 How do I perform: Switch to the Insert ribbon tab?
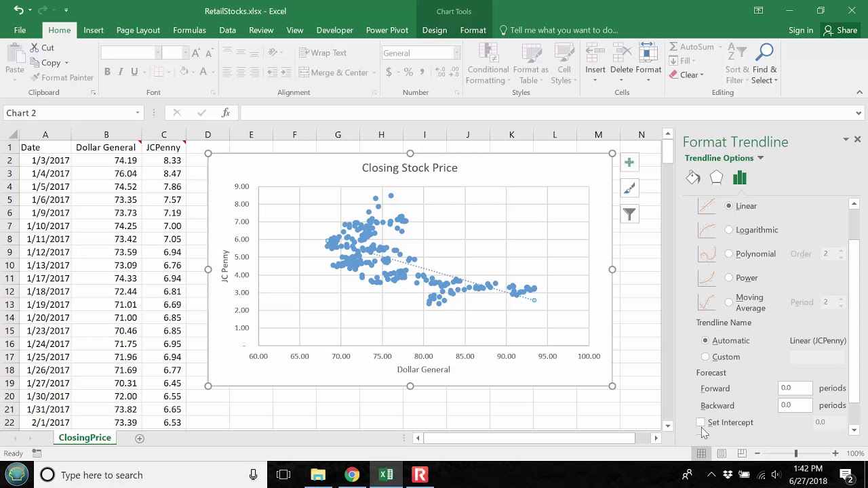pyautogui.click(x=94, y=30)
